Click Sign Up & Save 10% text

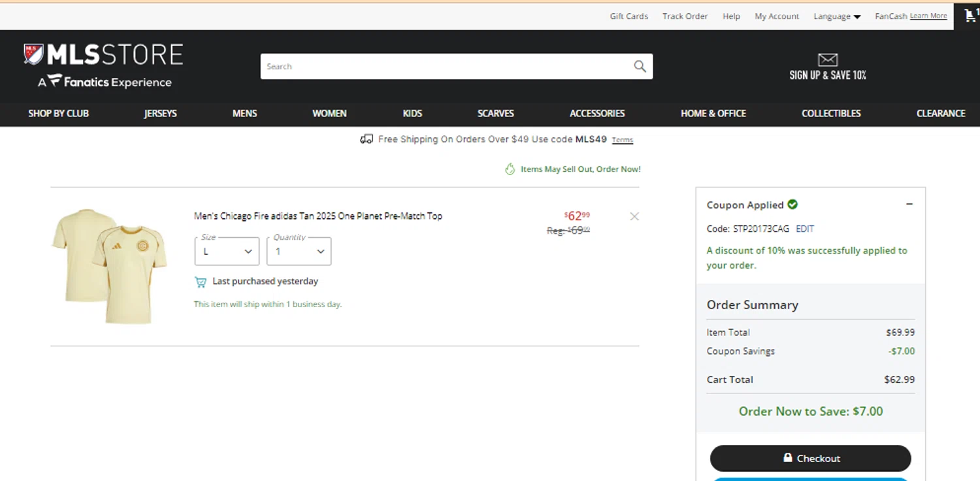point(828,75)
